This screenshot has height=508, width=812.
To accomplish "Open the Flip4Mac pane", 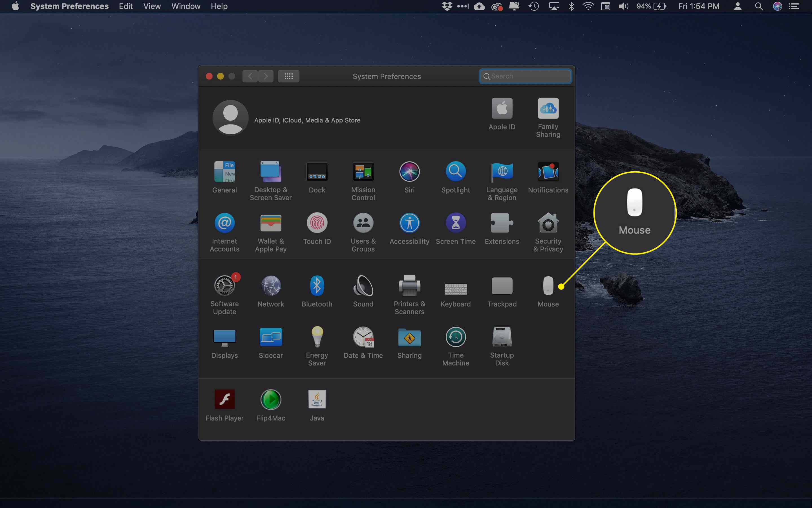I will [x=271, y=405].
